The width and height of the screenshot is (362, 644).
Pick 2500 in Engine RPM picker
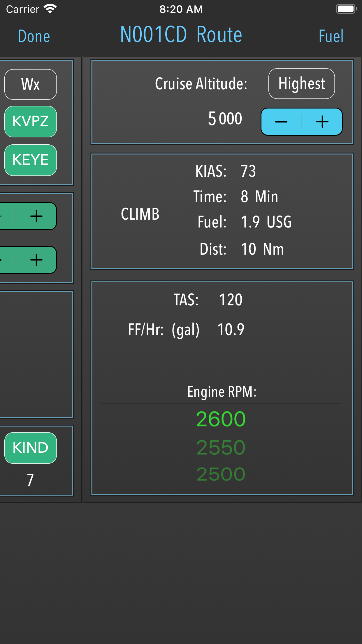click(221, 474)
